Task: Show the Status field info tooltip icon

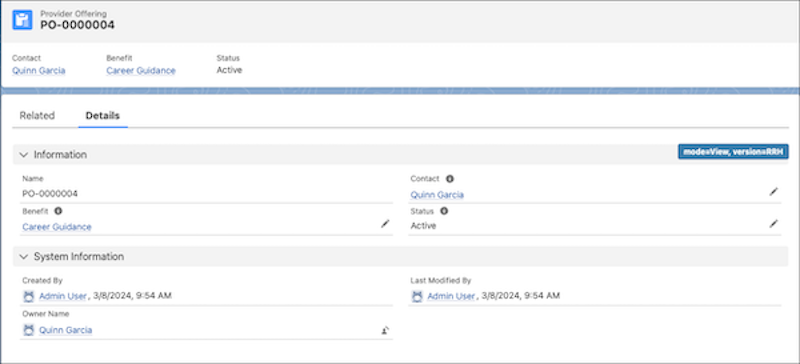Action: 444,211
